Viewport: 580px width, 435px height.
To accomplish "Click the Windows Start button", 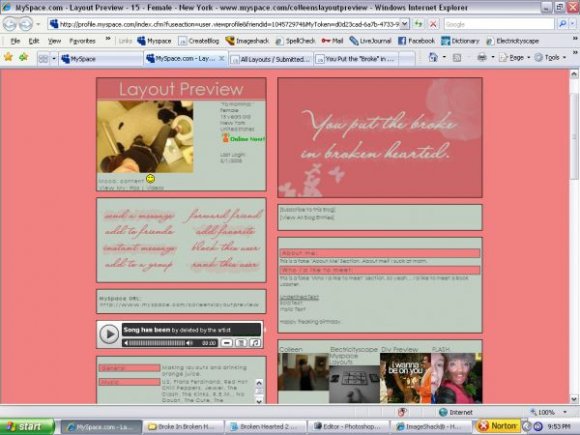I will (x=27, y=426).
